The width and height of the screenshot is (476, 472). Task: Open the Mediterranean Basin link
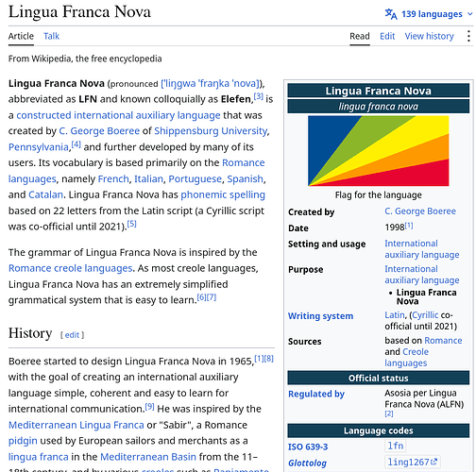(x=148, y=457)
